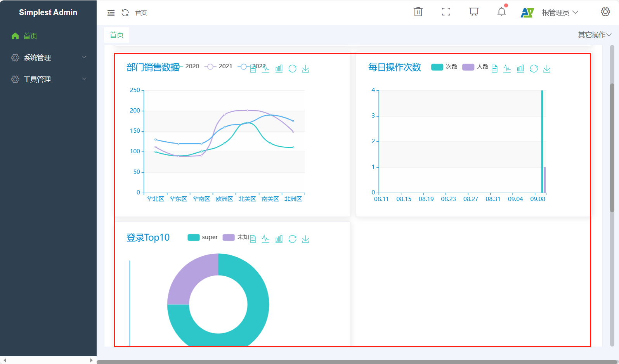Open the settings gear in the top-right corner
The image size is (619, 364).
click(605, 12)
